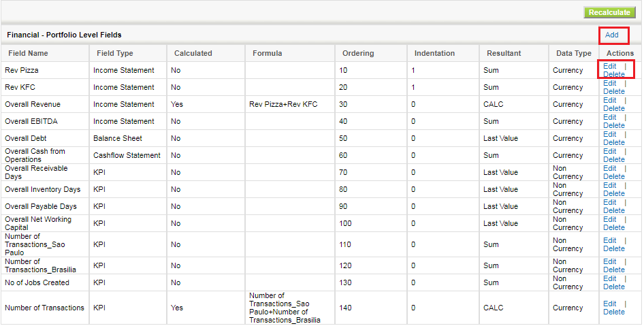Edit the Number of Transactions calculated field

pos(610,304)
